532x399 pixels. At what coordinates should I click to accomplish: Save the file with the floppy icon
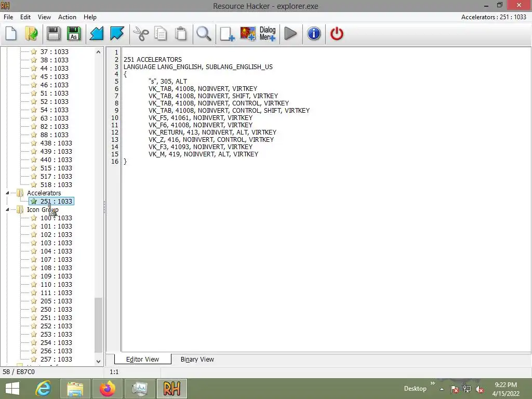54,34
